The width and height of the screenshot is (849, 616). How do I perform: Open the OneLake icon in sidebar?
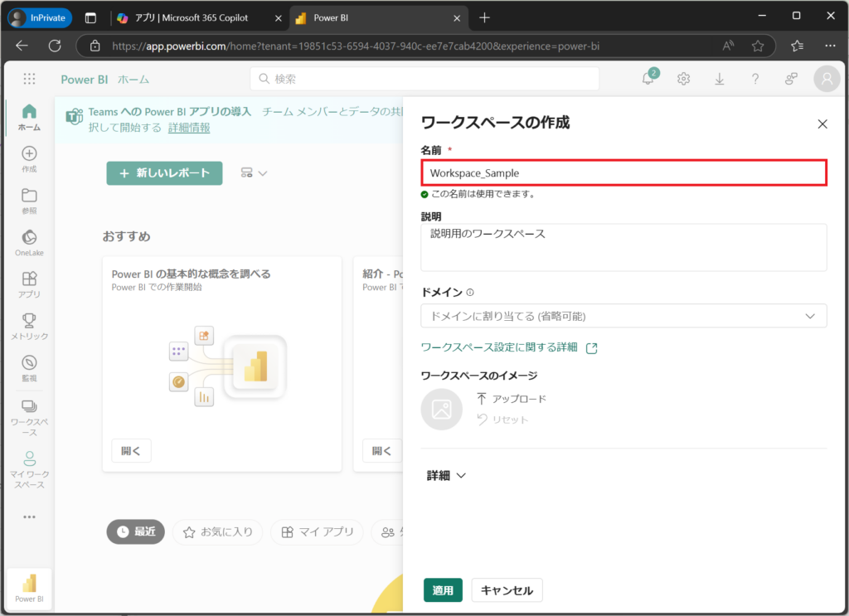(x=29, y=238)
